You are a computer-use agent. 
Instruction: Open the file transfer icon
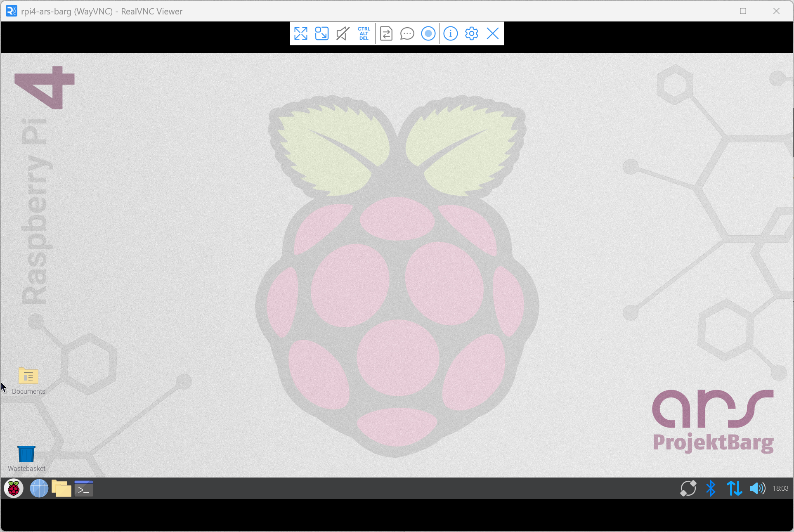click(386, 33)
